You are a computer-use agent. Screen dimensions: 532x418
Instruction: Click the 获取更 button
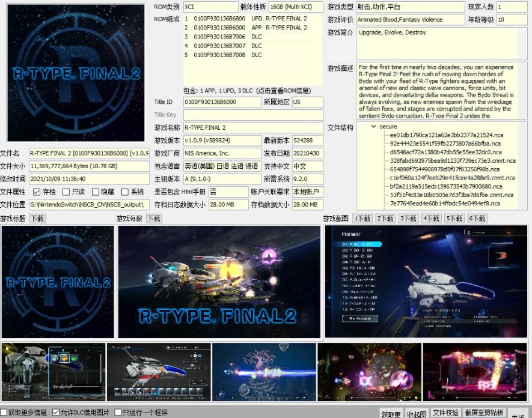click(391, 413)
